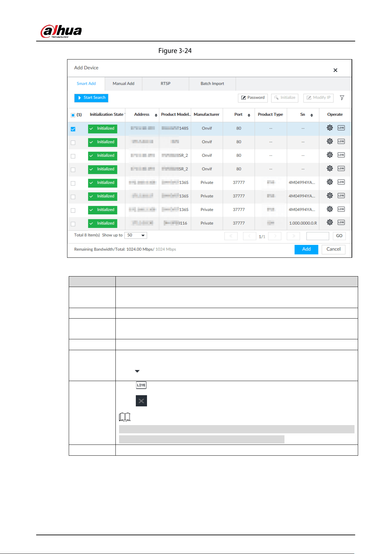Click the blue Add button
392x554 pixels.
[x=306, y=250]
